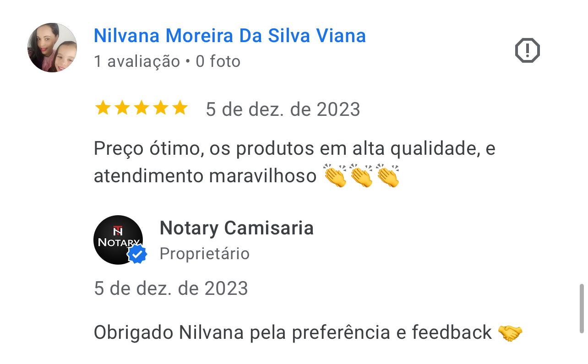Viewport: 588px width, 364px height.
Task: Click the verified checkmark badge on Notary logo
Action: [x=137, y=254]
